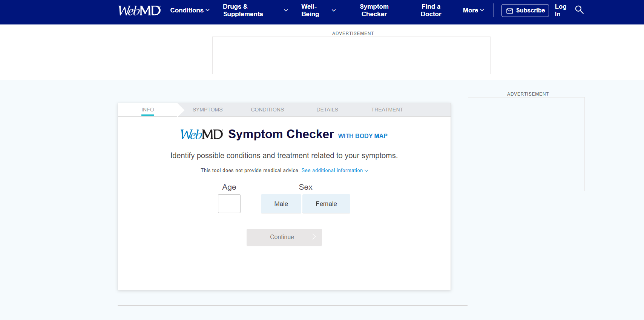Switch to the SYMPTOMS tab
The height and width of the screenshot is (320, 644).
(207, 110)
